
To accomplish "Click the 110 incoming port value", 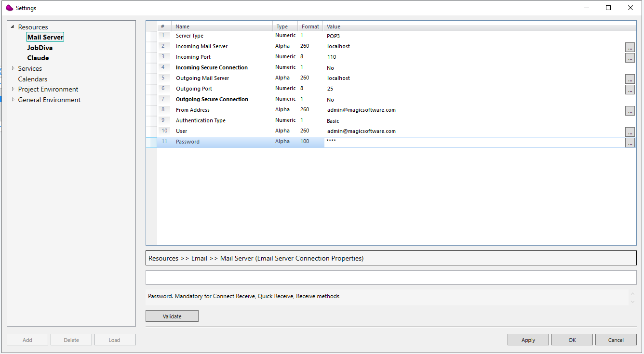I will 332,57.
